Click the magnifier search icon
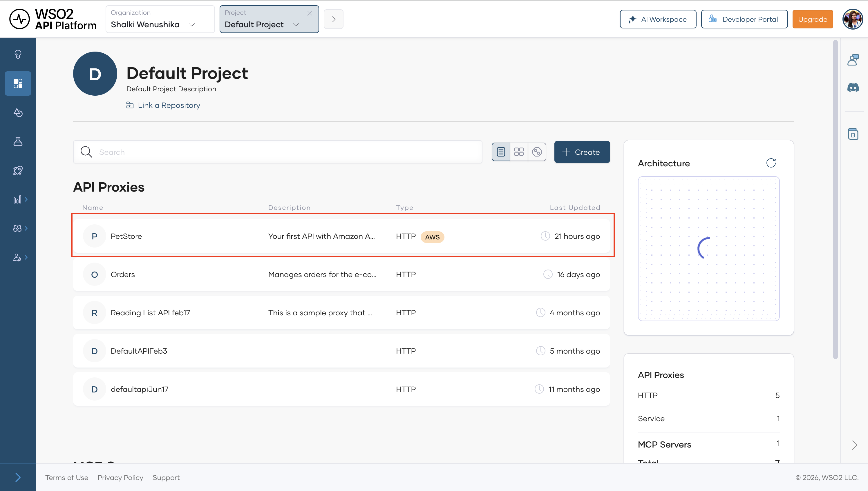Screen dimensions: 868x491 pos(86,152)
